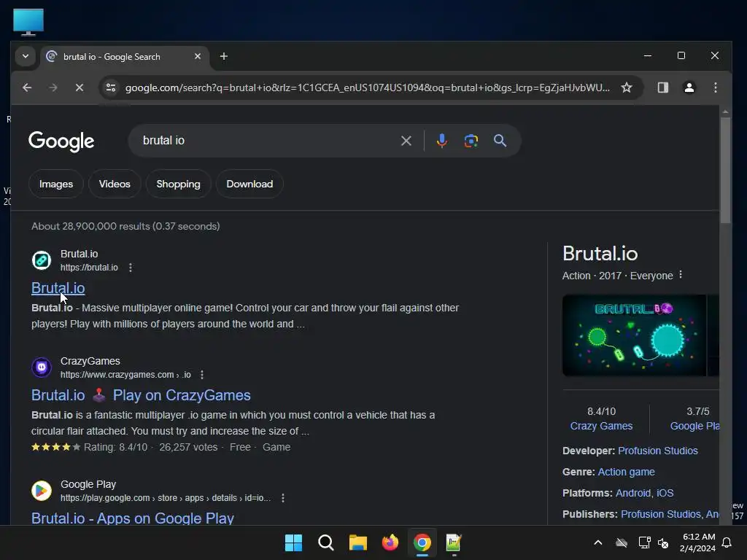The width and height of the screenshot is (747, 560).
Task: Open more options for the brutal.io result
Action: (x=131, y=268)
